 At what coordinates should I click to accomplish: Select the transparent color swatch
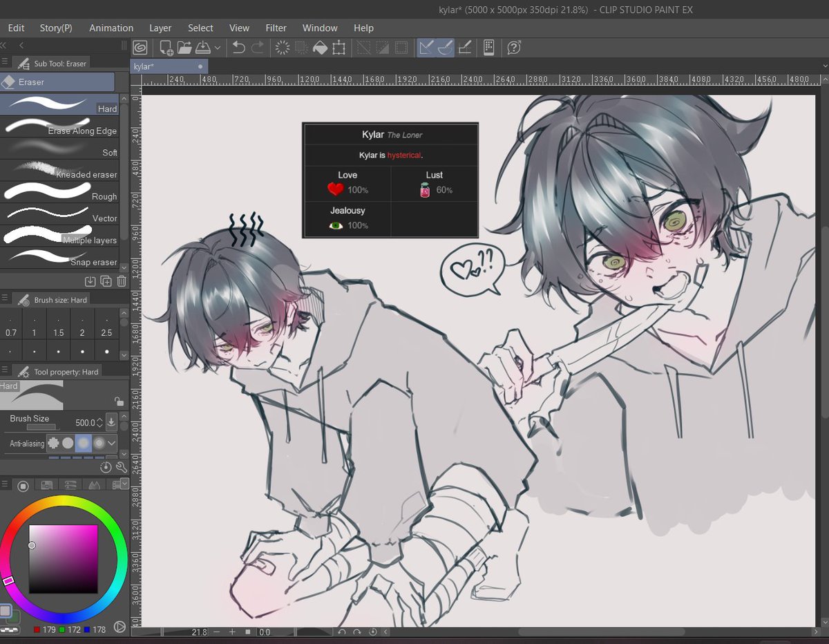(10, 631)
